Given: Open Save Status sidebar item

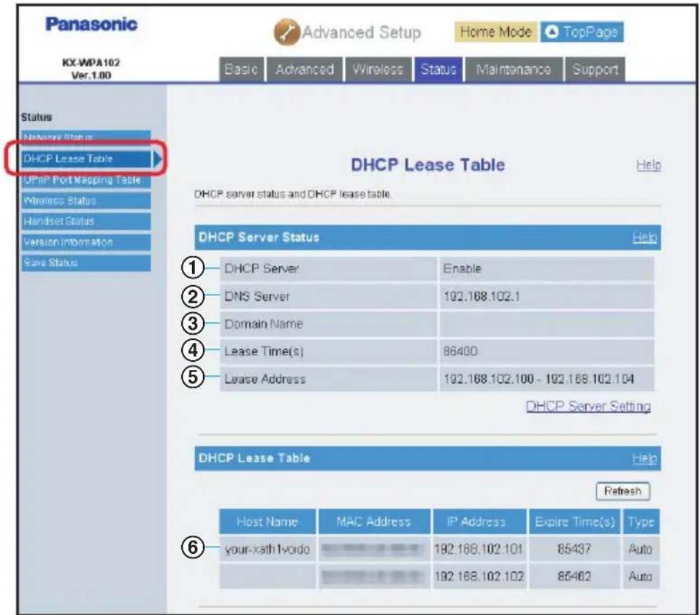Looking at the screenshot, I should pos(86,263).
